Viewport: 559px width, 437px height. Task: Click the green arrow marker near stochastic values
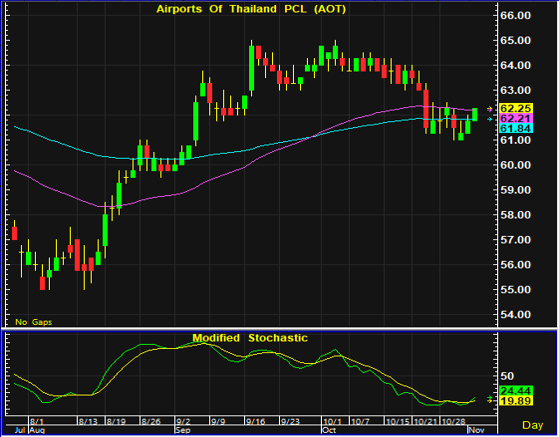[x=489, y=398]
